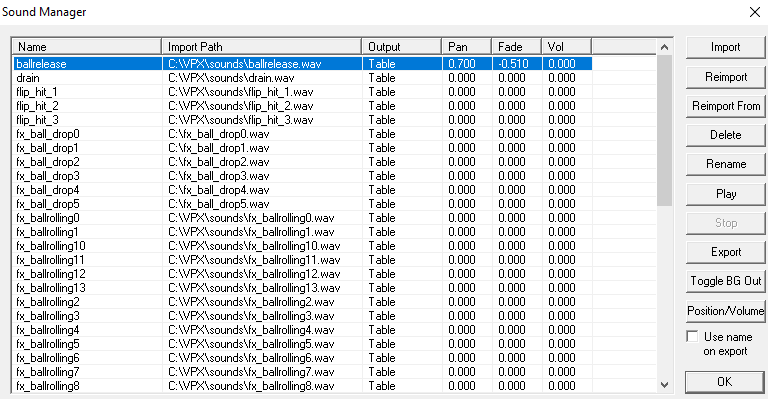Click the flip_hit_1.wav import path

240,92
